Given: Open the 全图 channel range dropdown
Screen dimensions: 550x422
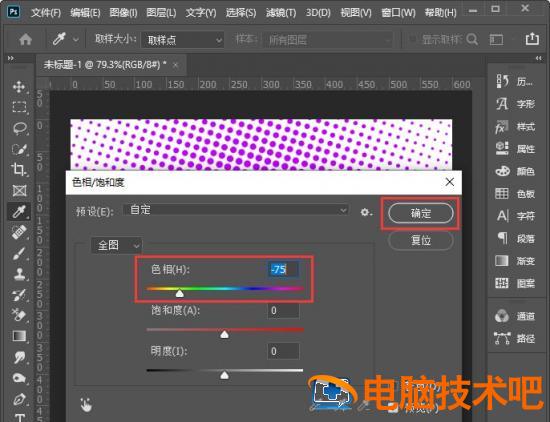Looking at the screenshot, I should coord(116,245).
